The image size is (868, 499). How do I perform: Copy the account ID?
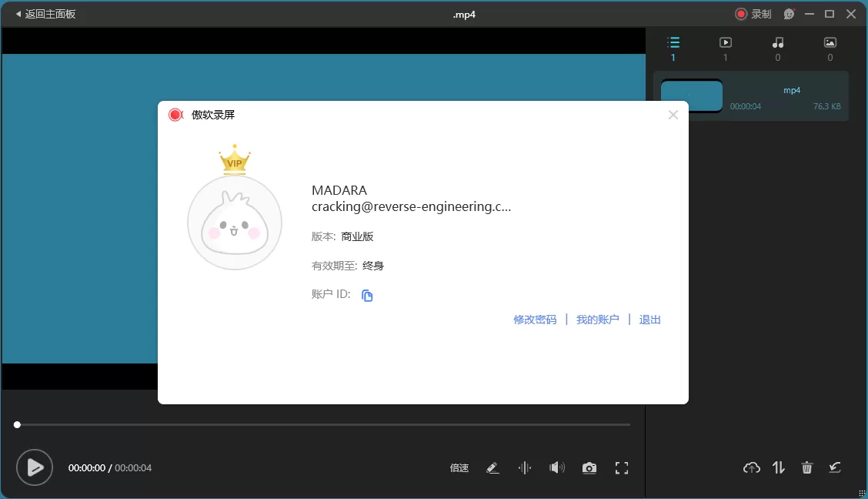coord(367,295)
